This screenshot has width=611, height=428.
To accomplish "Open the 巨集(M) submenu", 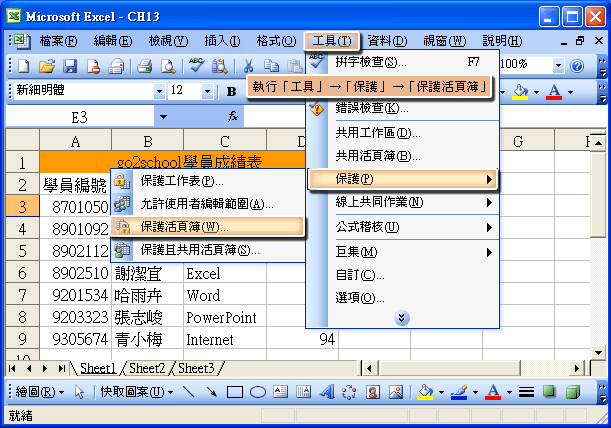I will [x=402, y=252].
